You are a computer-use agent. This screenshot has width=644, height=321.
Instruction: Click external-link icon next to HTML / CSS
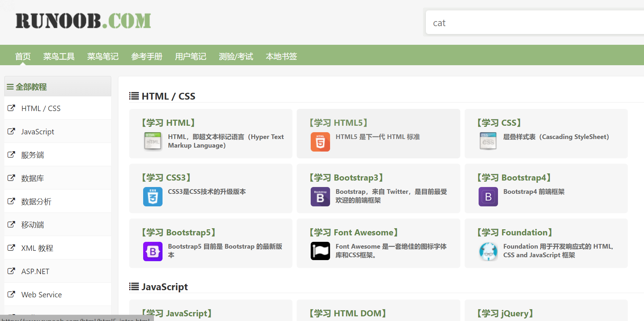pyautogui.click(x=11, y=108)
